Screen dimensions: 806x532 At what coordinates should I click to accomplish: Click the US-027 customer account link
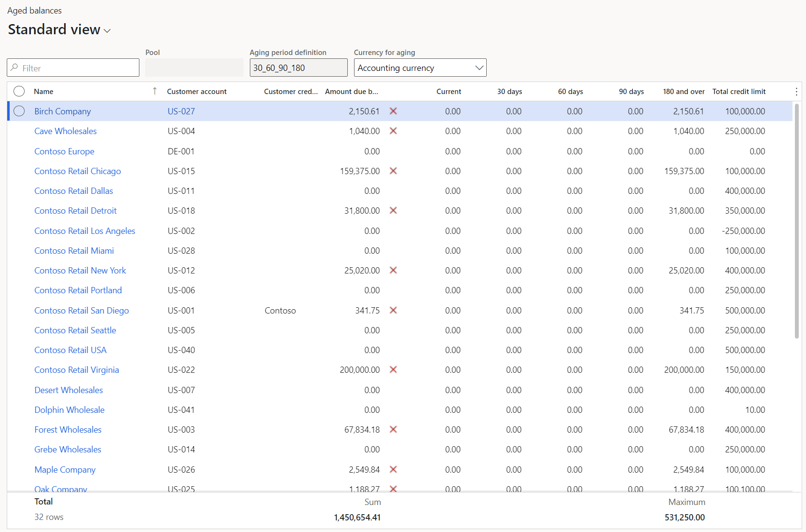tap(181, 111)
